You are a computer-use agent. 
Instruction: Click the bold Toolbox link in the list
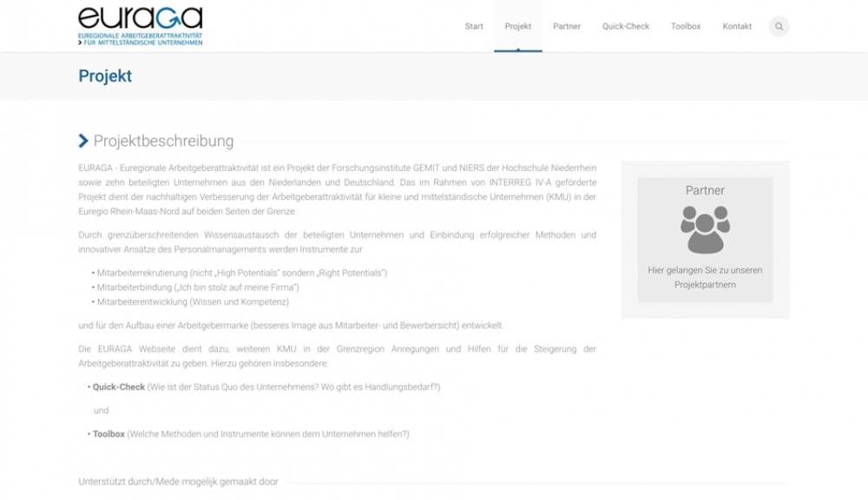click(x=108, y=434)
